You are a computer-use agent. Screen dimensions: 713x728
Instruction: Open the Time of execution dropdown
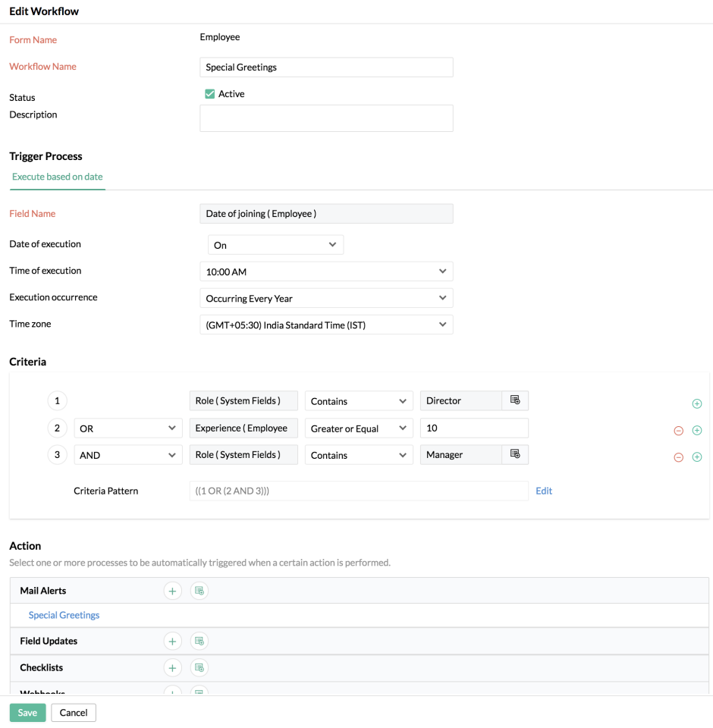(x=325, y=271)
